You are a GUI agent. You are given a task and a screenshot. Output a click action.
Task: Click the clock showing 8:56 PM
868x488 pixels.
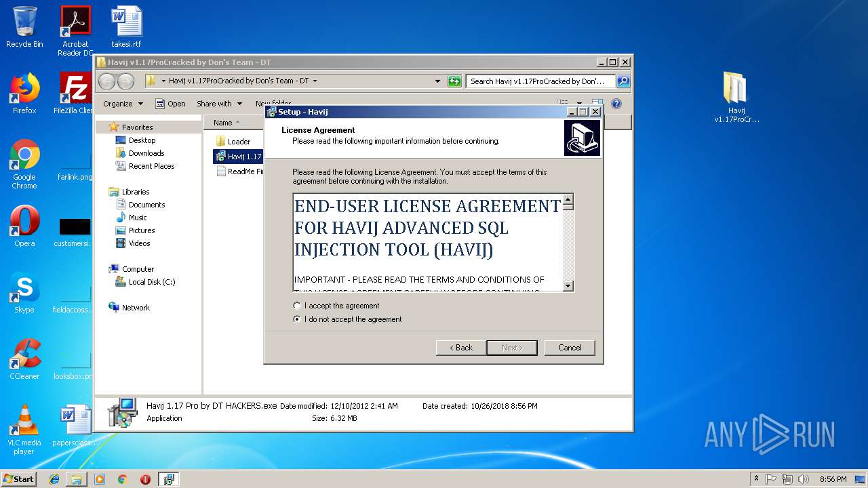click(x=833, y=479)
